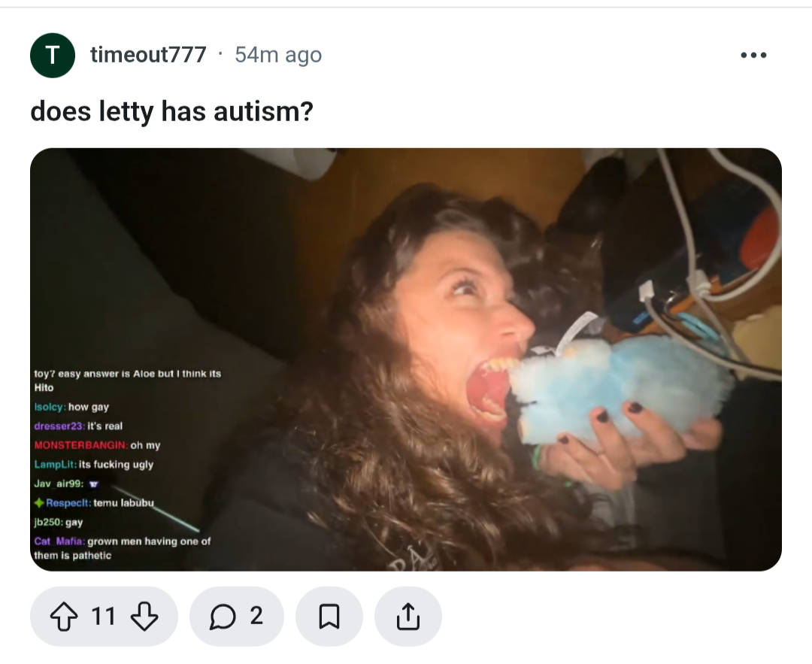The height and width of the screenshot is (664, 812).
Task: Click the comment count number 2
Action: [256, 616]
